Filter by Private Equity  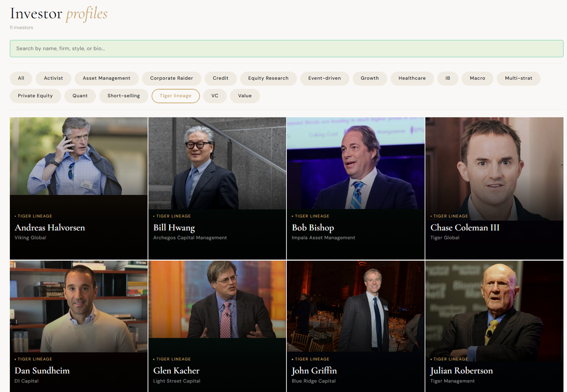(x=35, y=96)
